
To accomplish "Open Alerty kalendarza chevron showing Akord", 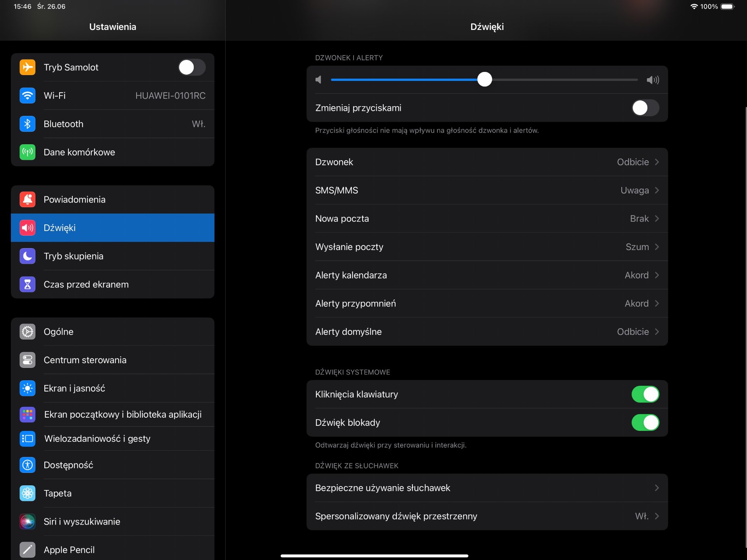I will tap(657, 275).
